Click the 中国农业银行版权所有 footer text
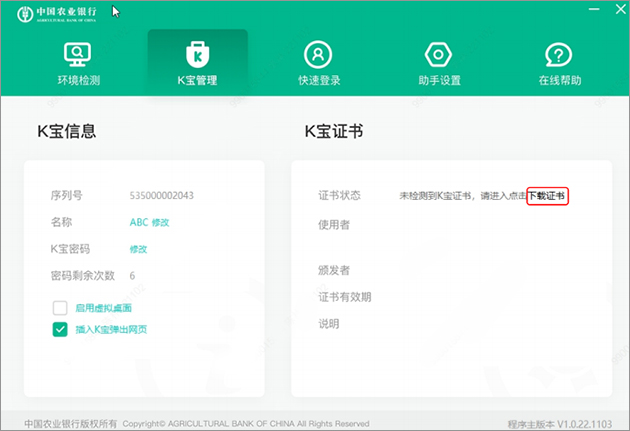Screen dimensions: 630x431 (70, 423)
